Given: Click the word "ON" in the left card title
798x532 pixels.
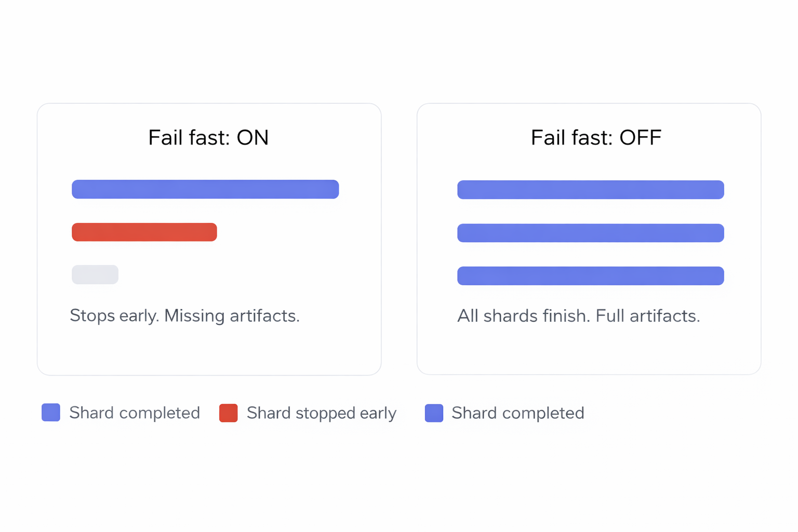Looking at the screenshot, I should click(x=252, y=138).
